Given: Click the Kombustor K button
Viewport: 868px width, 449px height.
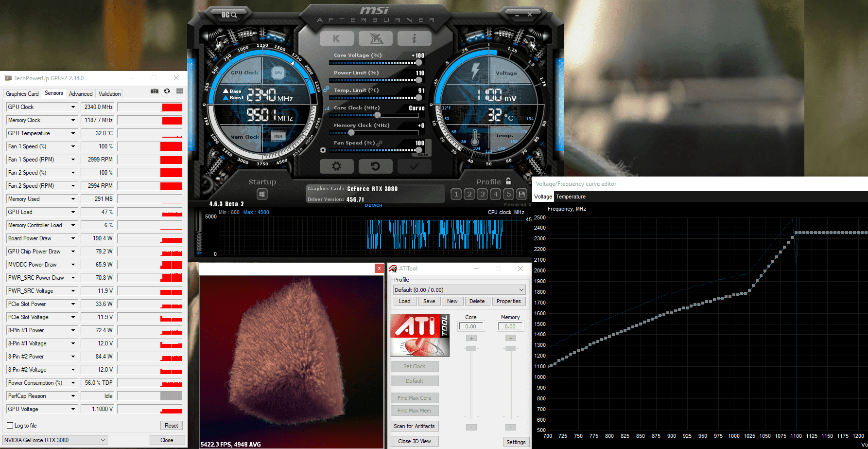Looking at the screenshot, I should tap(336, 38).
